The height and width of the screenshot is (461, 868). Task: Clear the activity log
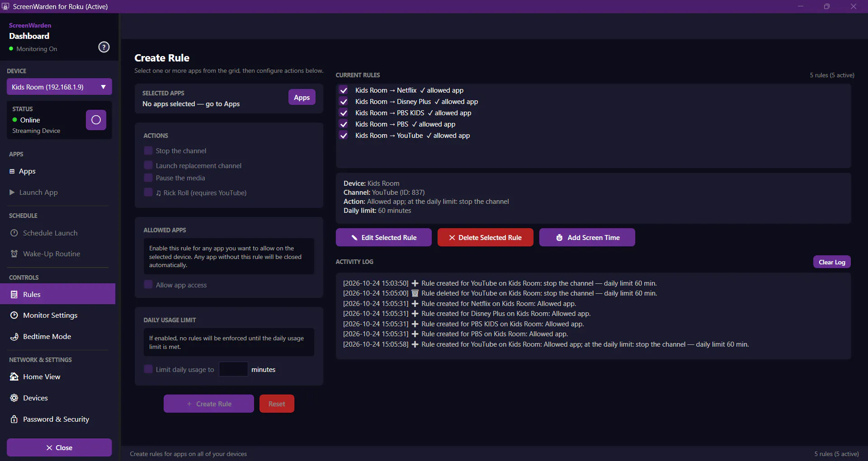[832, 262]
